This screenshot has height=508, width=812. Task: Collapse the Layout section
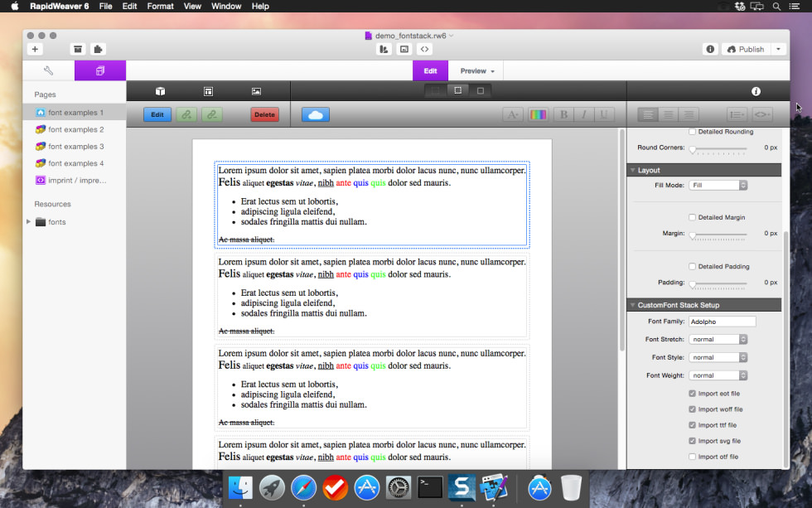(633, 170)
